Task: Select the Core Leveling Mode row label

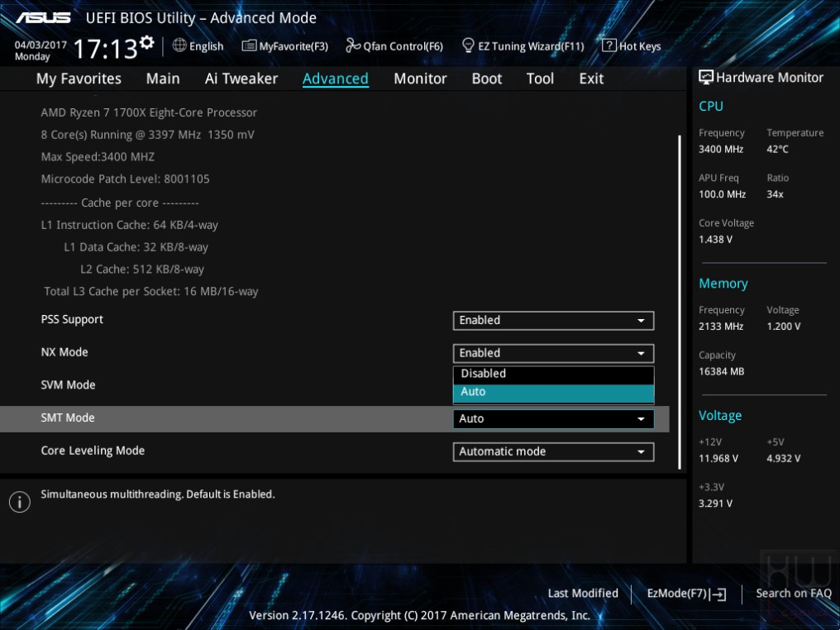Action: tap(93, 451)
